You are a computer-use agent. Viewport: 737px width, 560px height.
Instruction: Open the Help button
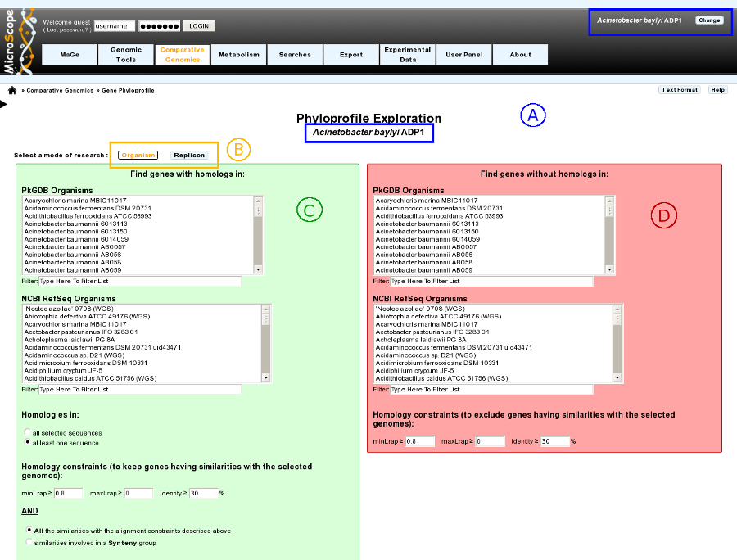pos(717,90)
